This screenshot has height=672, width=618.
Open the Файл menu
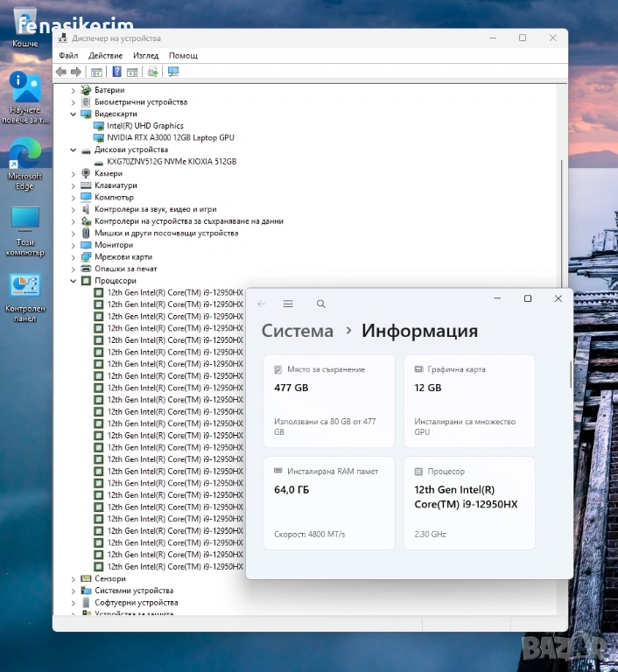point(68,55)
